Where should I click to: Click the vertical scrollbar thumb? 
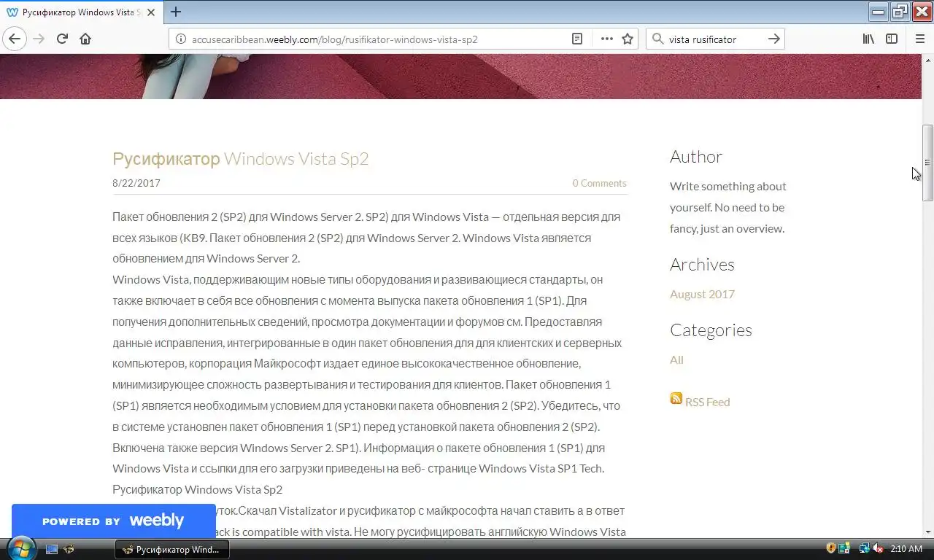[927, 163]
